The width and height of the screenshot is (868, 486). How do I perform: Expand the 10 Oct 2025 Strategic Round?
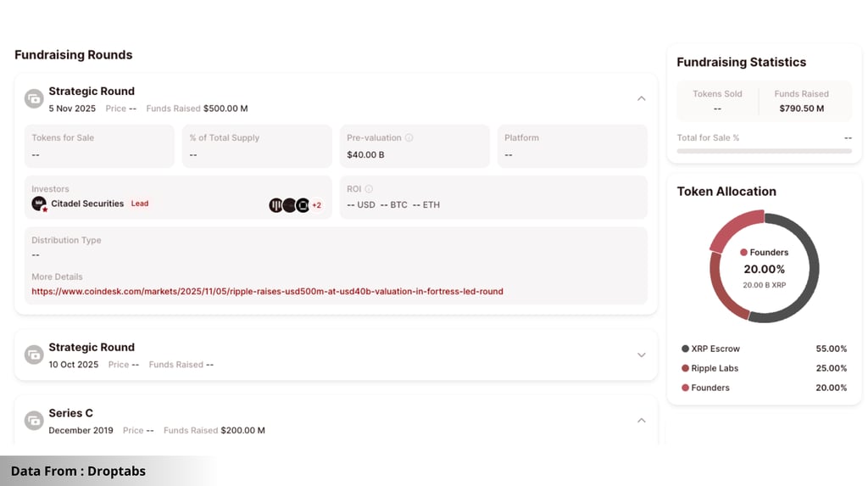pyautogui.click(x=641, y=355)
